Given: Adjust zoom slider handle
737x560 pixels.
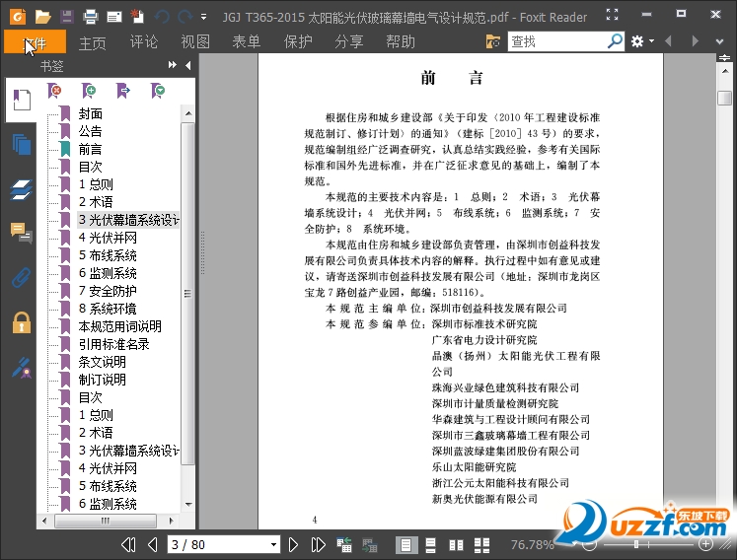Looking at the screenshot, I should click(x=636, y=544).
